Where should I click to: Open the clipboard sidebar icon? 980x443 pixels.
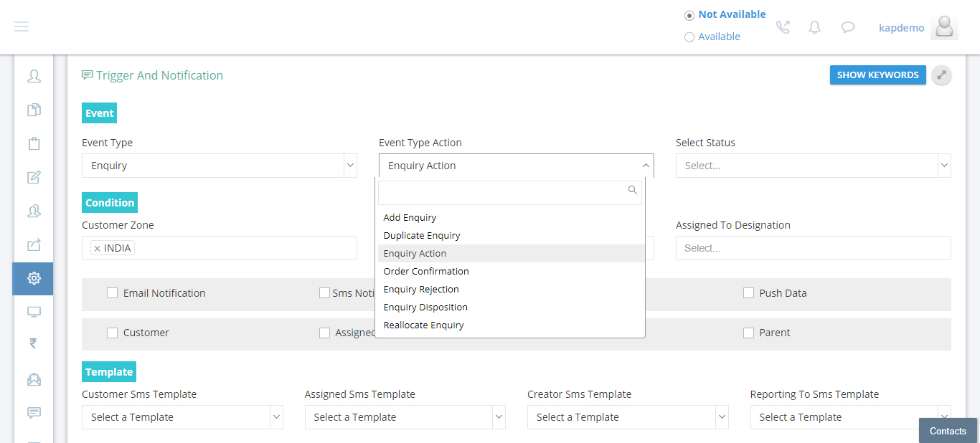tap(34, 143)
